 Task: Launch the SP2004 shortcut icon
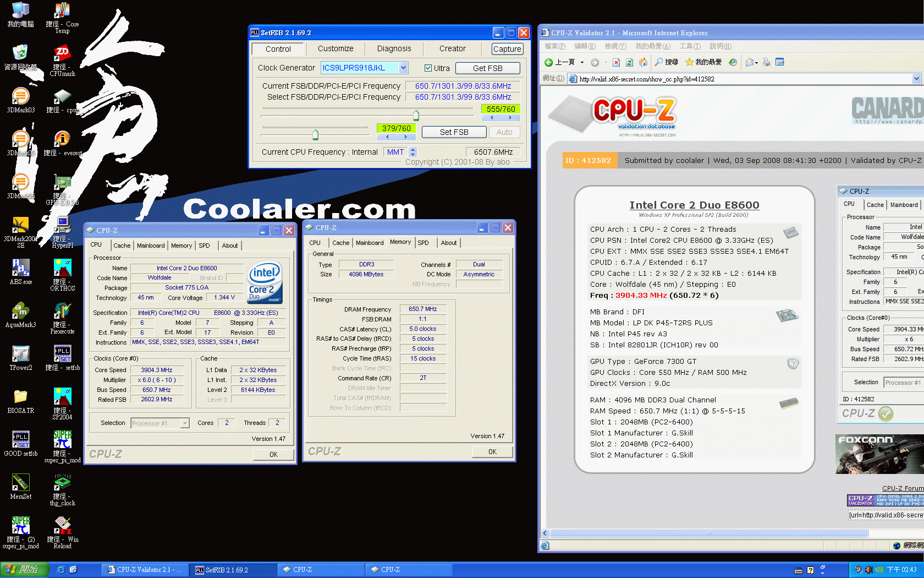tap(62, 403)
